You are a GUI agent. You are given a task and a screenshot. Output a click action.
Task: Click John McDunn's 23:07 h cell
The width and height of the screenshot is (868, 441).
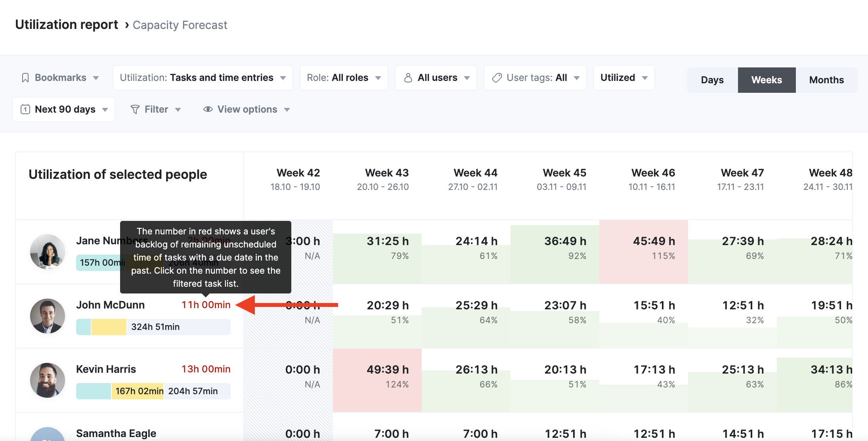coord(555,316)
